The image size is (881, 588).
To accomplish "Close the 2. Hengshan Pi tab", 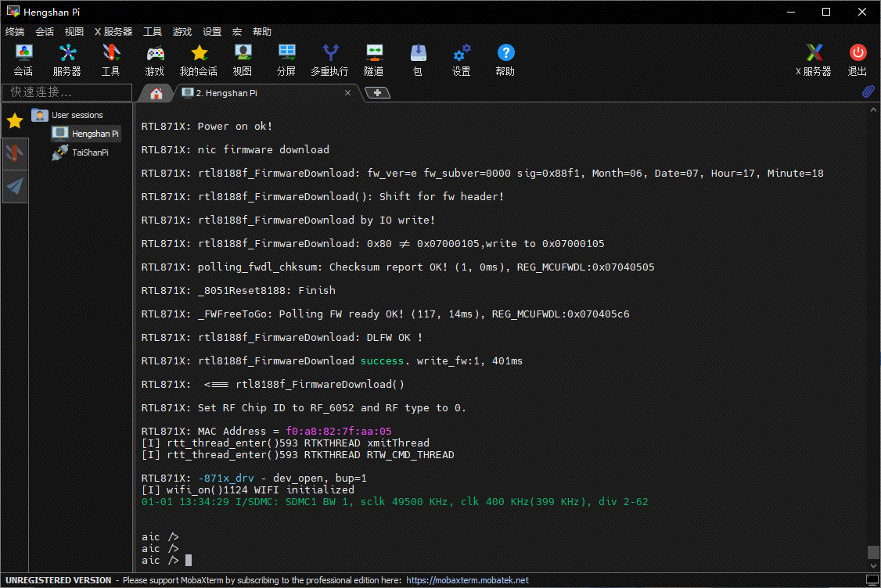I will (348, 93).
